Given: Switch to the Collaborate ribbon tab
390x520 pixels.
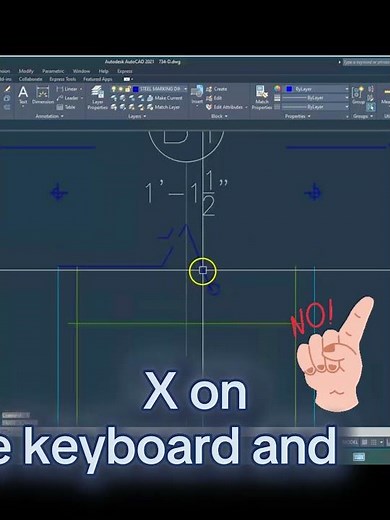Looking at the screenshot, I should pos(30,79).
